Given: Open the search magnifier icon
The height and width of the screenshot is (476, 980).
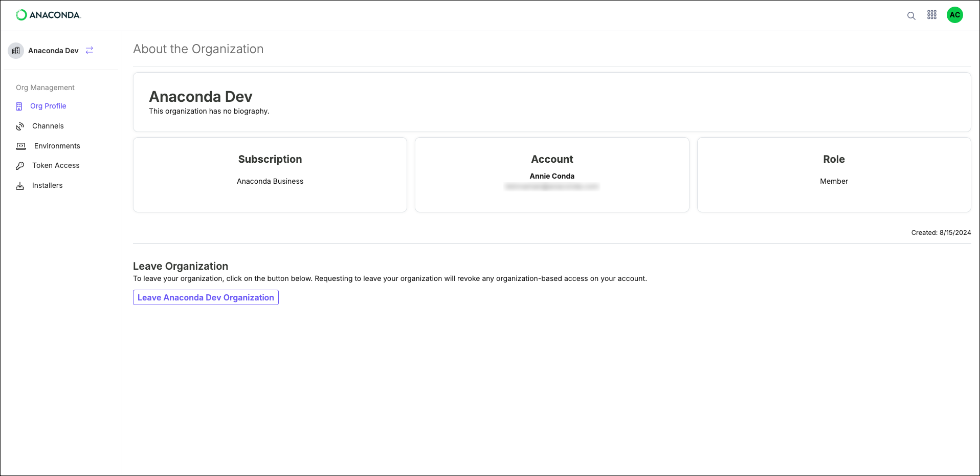Looking at the screenshot, I should tap(911, 16).
